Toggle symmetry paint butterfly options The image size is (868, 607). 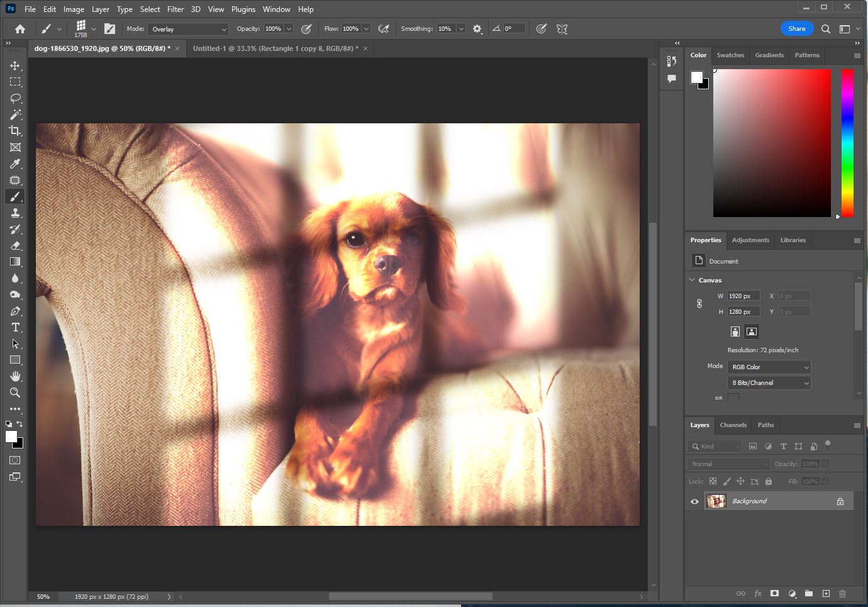point(562,29)
